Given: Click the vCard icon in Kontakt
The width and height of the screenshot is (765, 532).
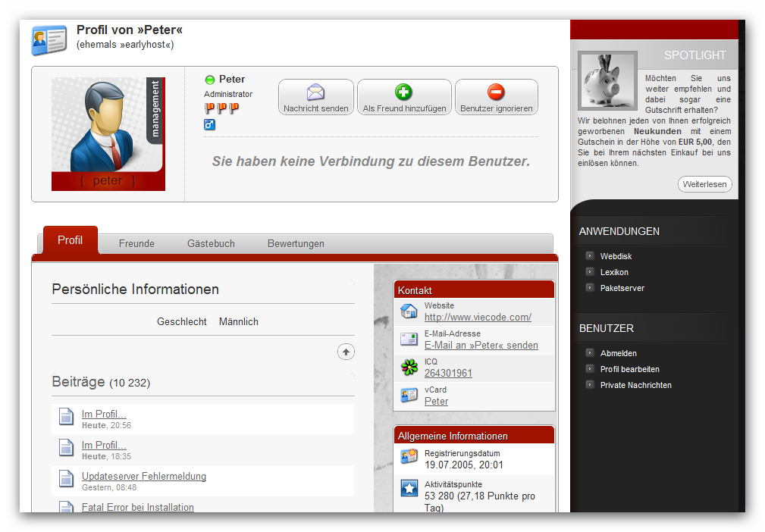Looking at the screenshot, I should pyautogui.click(x=409, y=396).
